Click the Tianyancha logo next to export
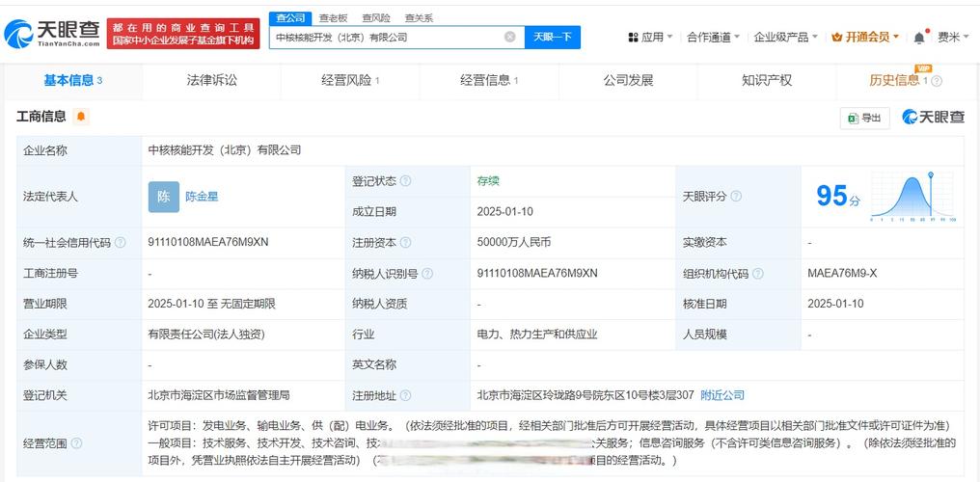This screenshot has height=482, width=980. (x=934, y=117)
